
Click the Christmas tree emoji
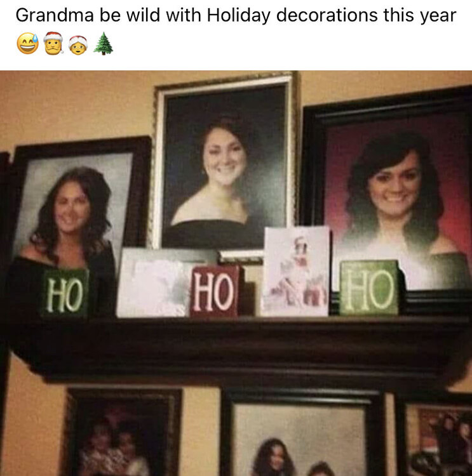point(104,43)
